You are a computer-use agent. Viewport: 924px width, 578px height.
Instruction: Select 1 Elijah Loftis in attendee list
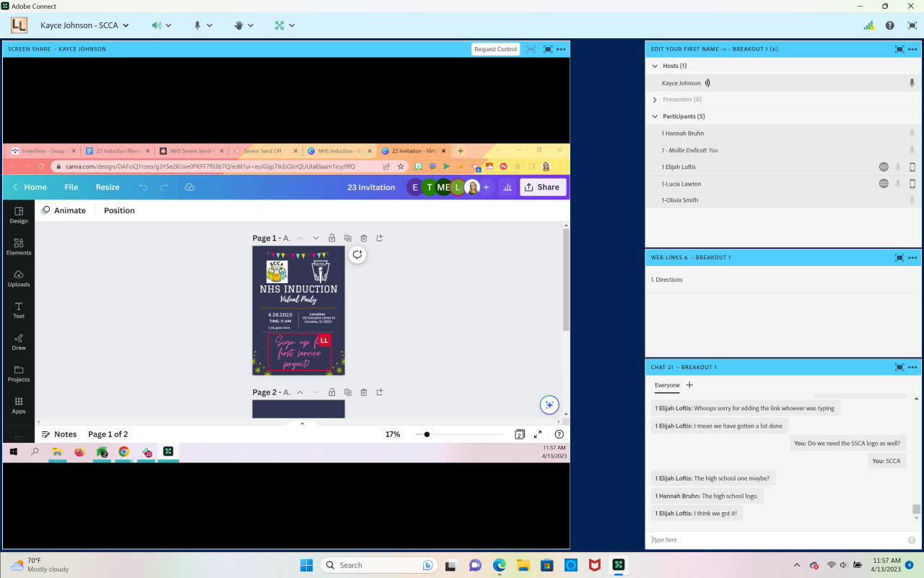[x=783, y=167]
